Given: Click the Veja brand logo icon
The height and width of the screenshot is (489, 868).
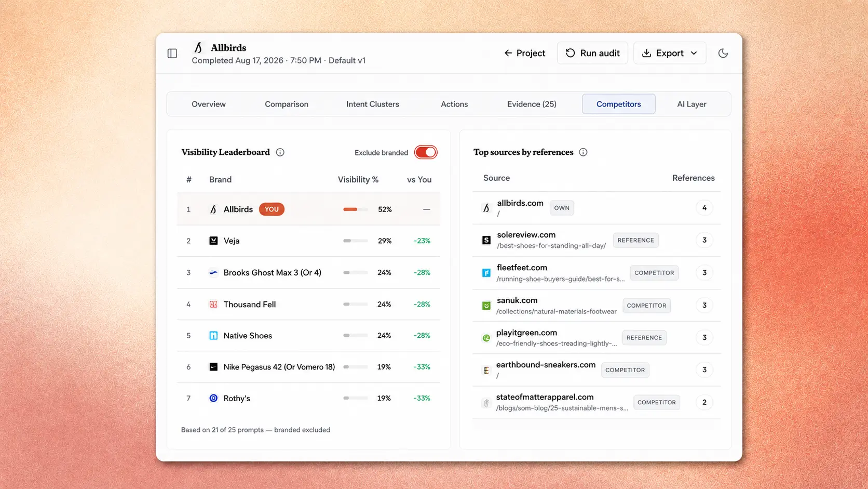Looking at the screenshot, I should [213, 241].
